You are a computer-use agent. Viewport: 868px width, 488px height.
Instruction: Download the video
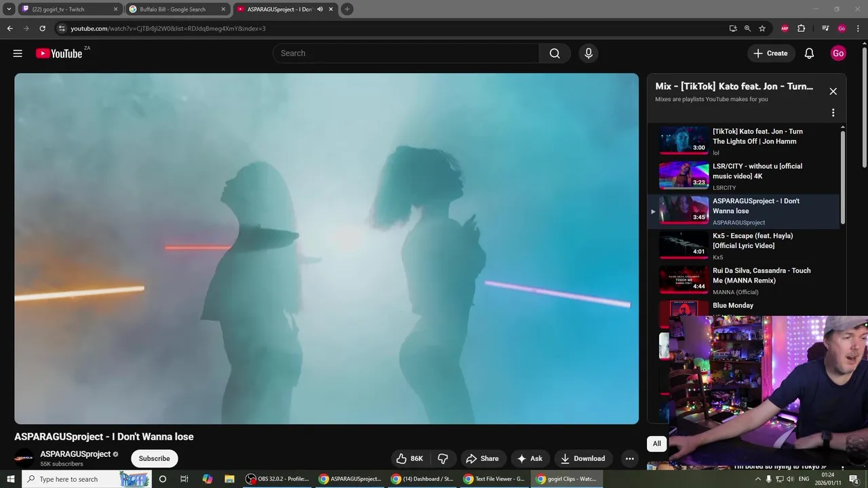pos(583,459)
